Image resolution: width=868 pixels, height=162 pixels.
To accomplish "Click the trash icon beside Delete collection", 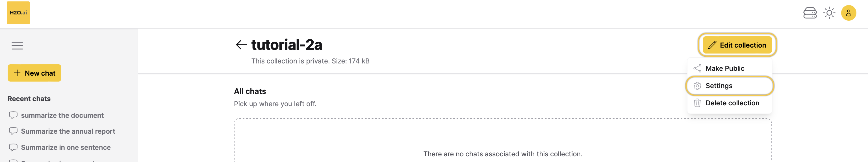I will (x=697, y=103).
